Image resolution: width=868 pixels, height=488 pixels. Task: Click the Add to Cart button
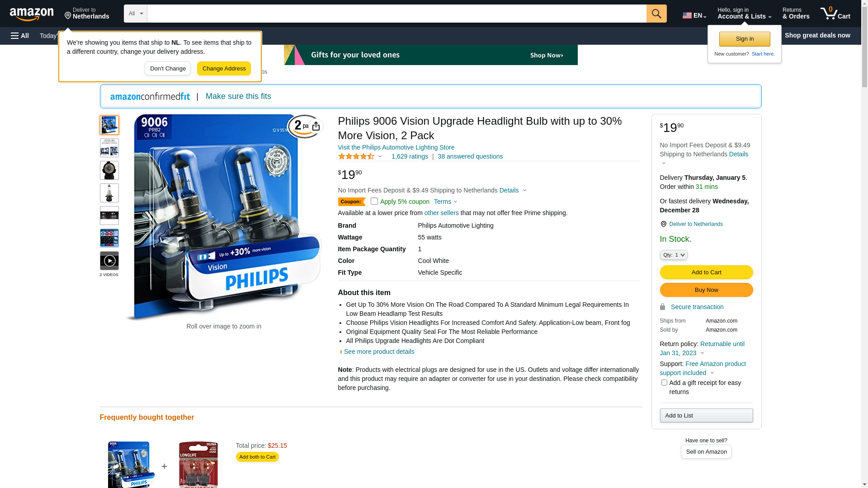coord(706,272)
